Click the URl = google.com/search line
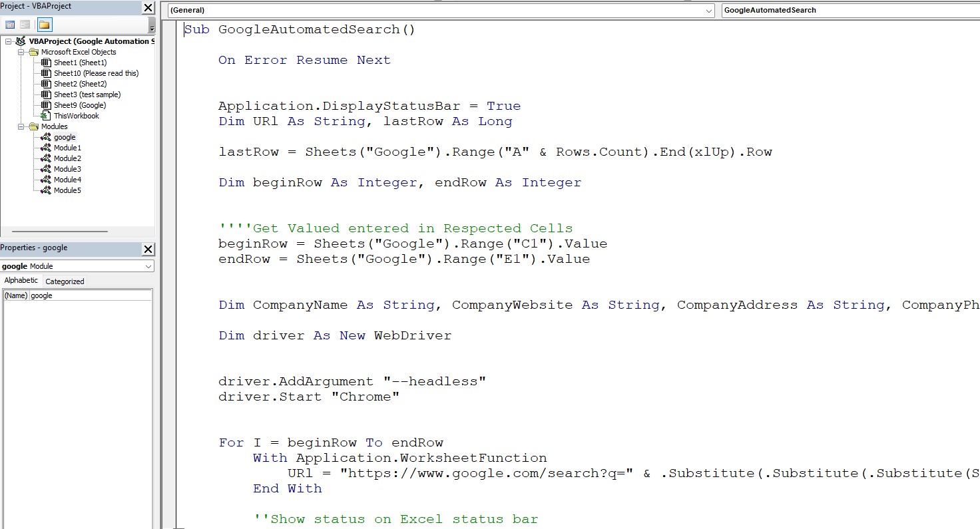The width and height of the screenshot is (980, 529). [x=634, y=473]
